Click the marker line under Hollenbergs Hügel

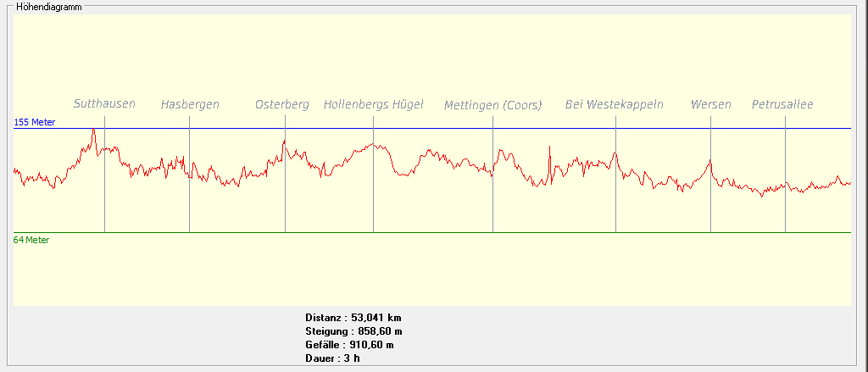(373, 203)
